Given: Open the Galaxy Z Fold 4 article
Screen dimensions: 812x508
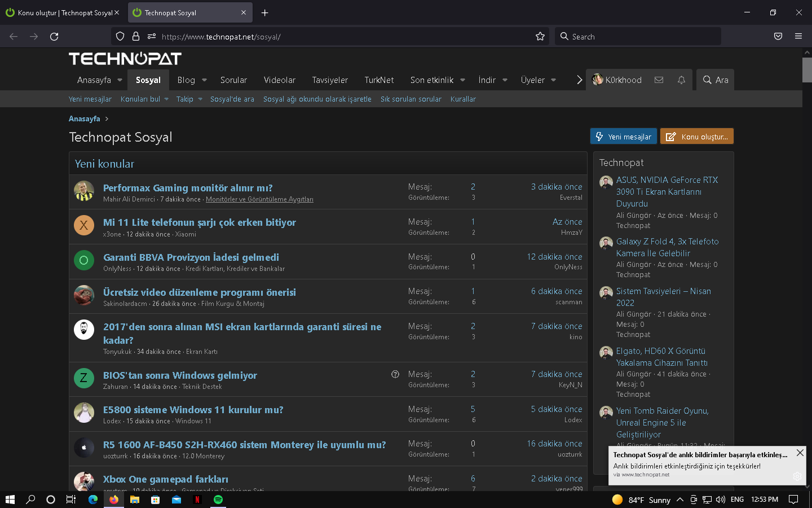Looking at the screenshot, I should click(668, 247).
